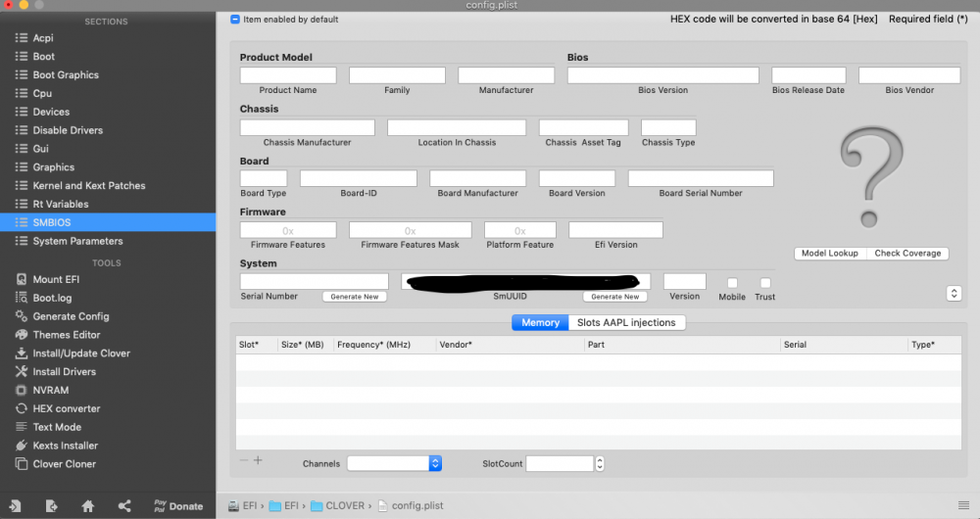Toggle the Mobile checkbox
The height and width of the screenshot is (519, 980).
point(732,283)
